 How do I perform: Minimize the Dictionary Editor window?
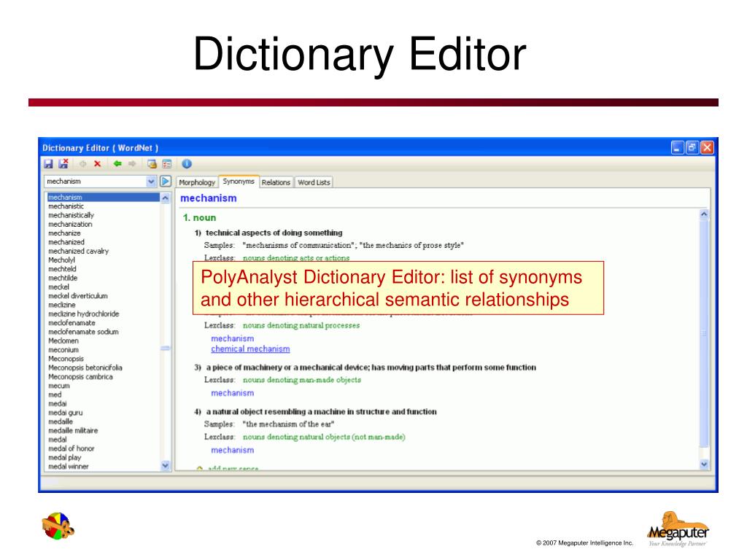coord(678,147)
